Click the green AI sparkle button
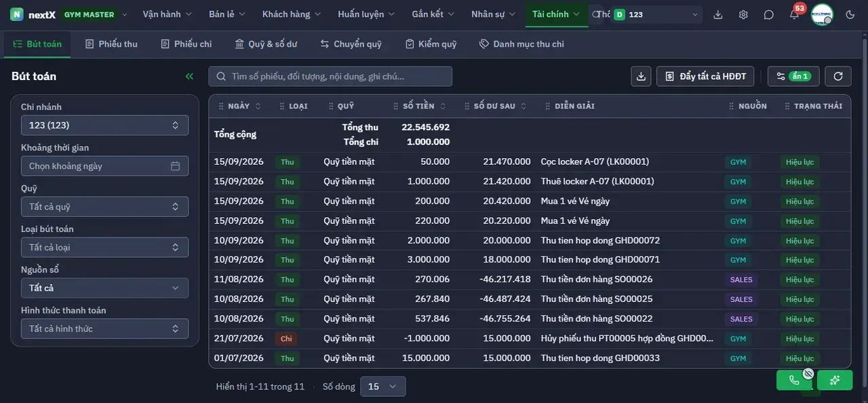Image resolution: width=868 pixels, height=403 pixels. point(835,380)
